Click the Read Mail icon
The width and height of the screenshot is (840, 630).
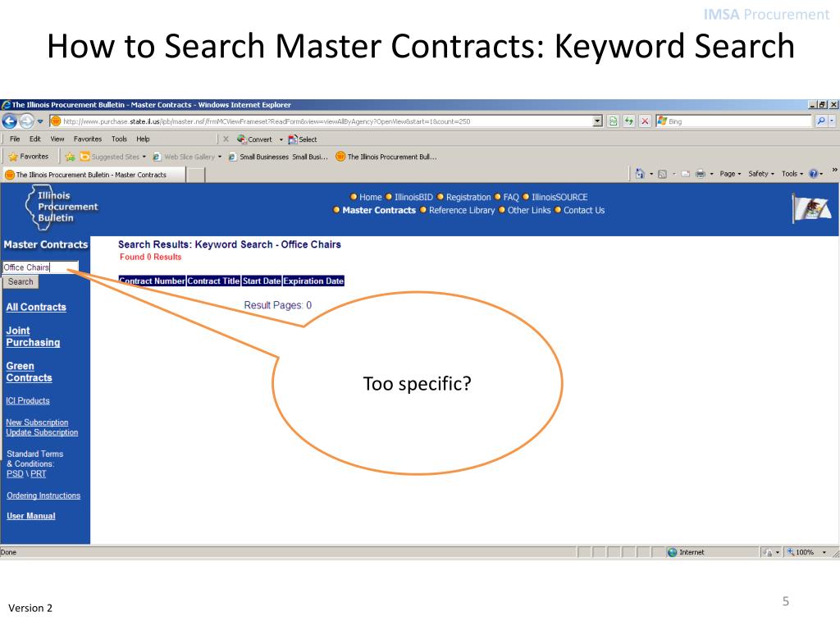point(685,174)
